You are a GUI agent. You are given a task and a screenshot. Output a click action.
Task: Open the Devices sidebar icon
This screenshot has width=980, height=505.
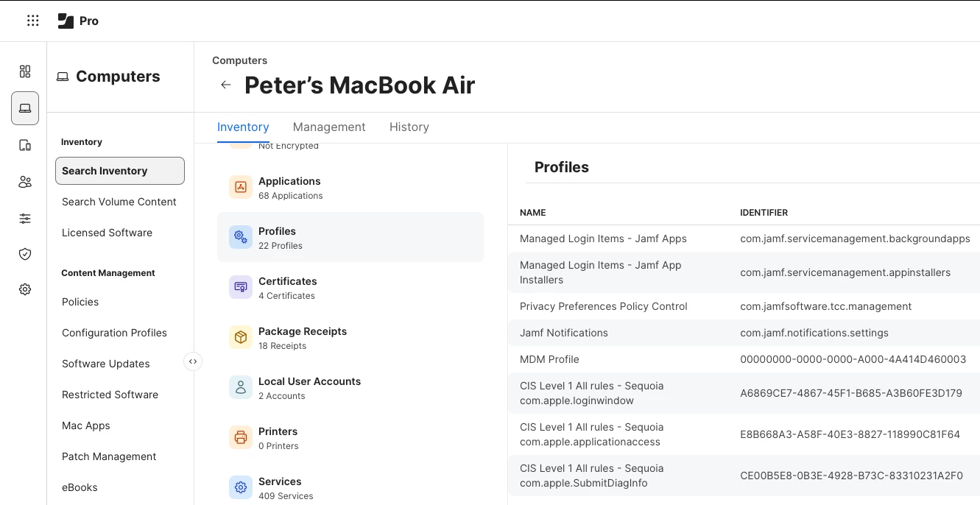[25, 145]
